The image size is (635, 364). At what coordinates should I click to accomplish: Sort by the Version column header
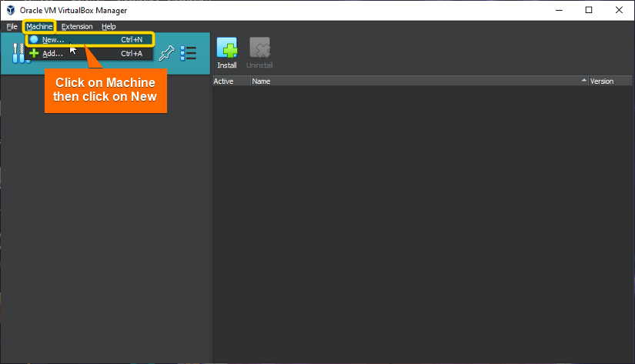click(x=610, y=81)
